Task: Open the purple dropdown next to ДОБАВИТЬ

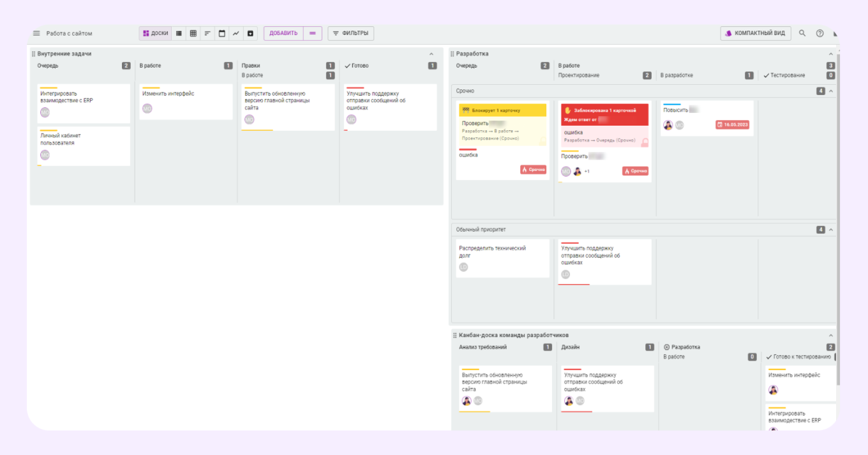Action: [312, 33]
